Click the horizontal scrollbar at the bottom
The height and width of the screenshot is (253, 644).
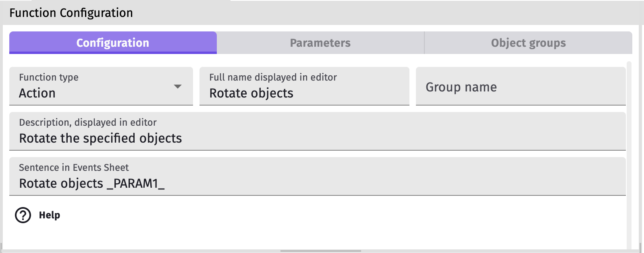320,251
